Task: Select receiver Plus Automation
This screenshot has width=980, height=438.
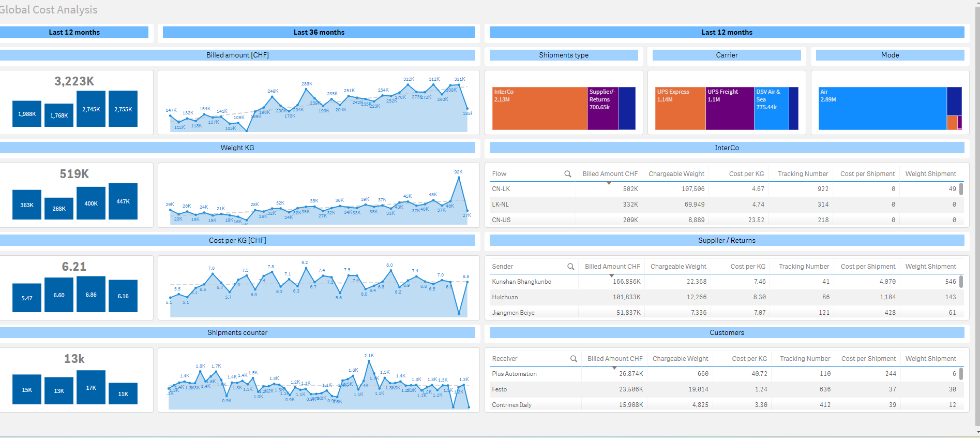Action: tap(514, 374)
